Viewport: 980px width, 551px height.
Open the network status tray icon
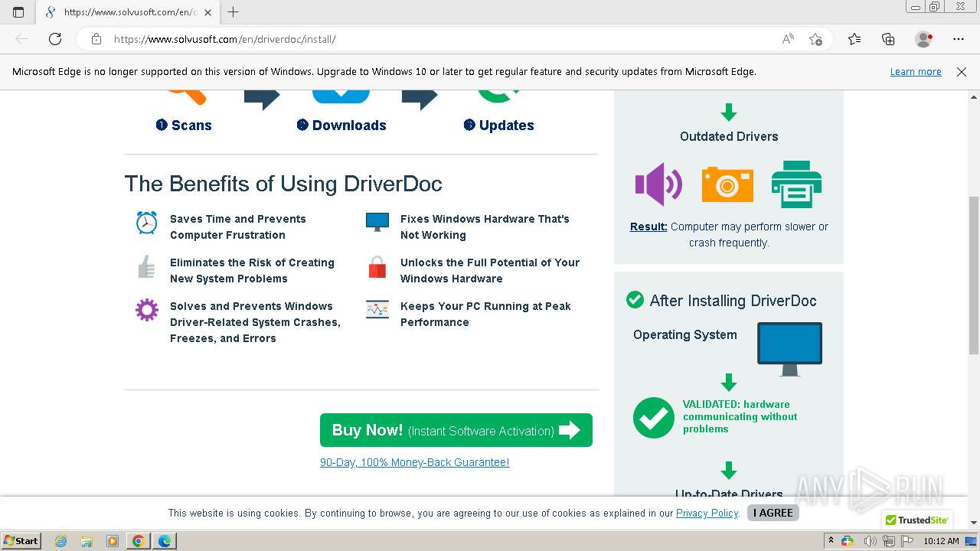pyautogui.click(x=889, y=541)
